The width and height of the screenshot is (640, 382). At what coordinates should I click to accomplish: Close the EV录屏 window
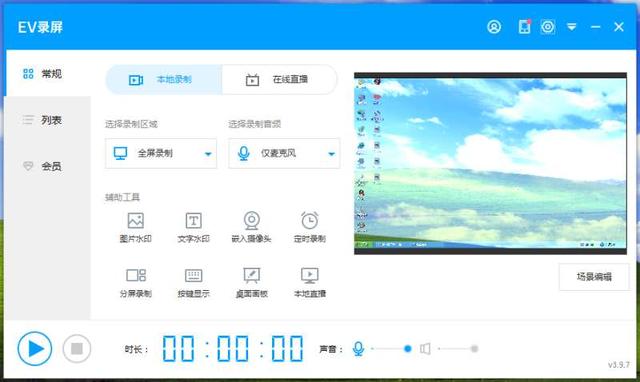click(619, 27)
